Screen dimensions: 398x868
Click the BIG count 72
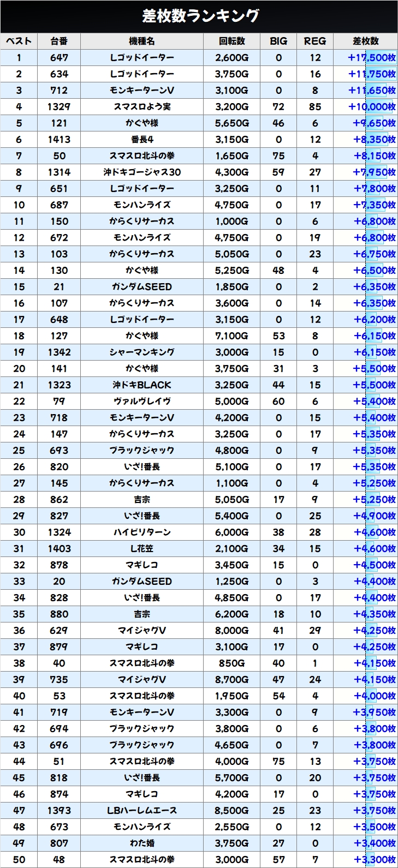278,106
